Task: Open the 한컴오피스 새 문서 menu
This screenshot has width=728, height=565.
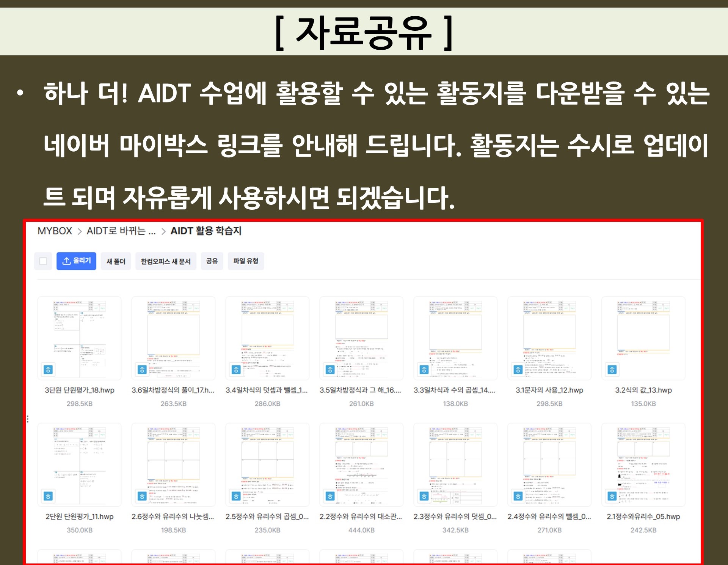Action: coord(166,261)
